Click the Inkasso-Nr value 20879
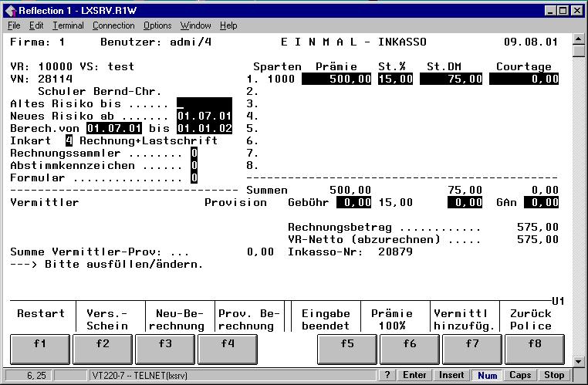Image resolution: width=588 pixels, height=385 pixels. coord(395,252)
